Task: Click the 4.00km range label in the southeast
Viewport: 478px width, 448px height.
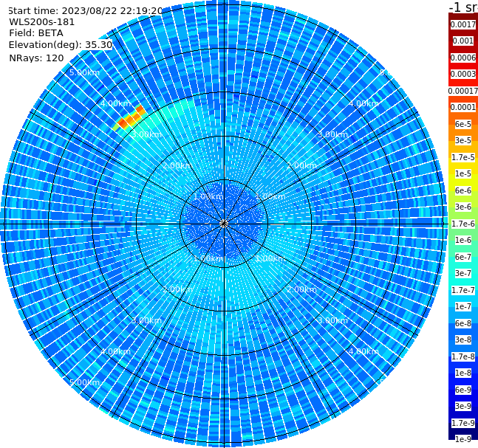Action: coord(363,351)
